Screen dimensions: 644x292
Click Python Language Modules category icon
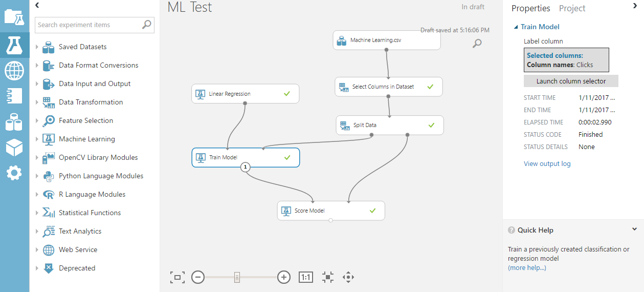49,176
